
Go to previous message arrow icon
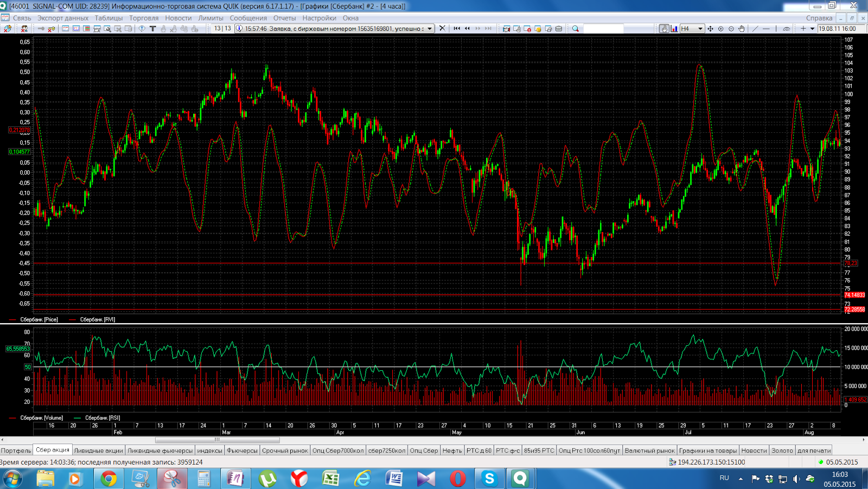pos(467,28)
